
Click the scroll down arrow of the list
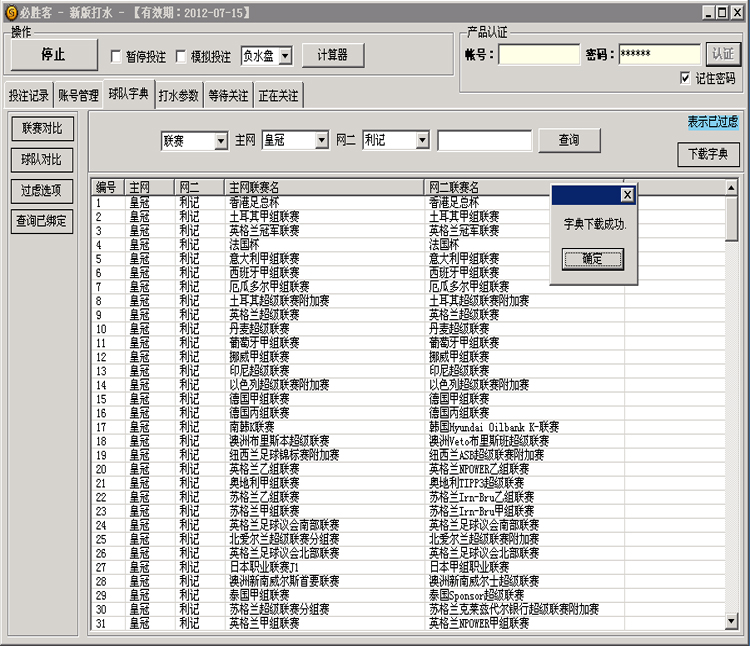click(732, 622)
